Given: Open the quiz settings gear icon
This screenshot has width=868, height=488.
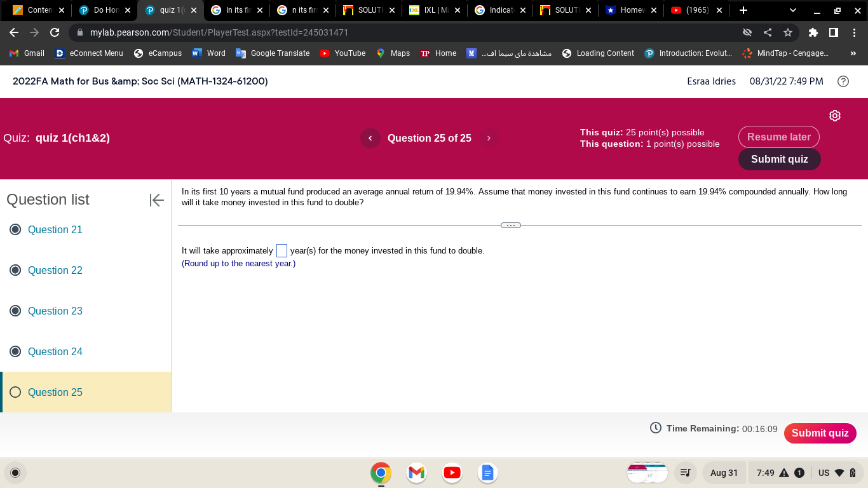Looking at the screenshot, I should coord(835,116).
